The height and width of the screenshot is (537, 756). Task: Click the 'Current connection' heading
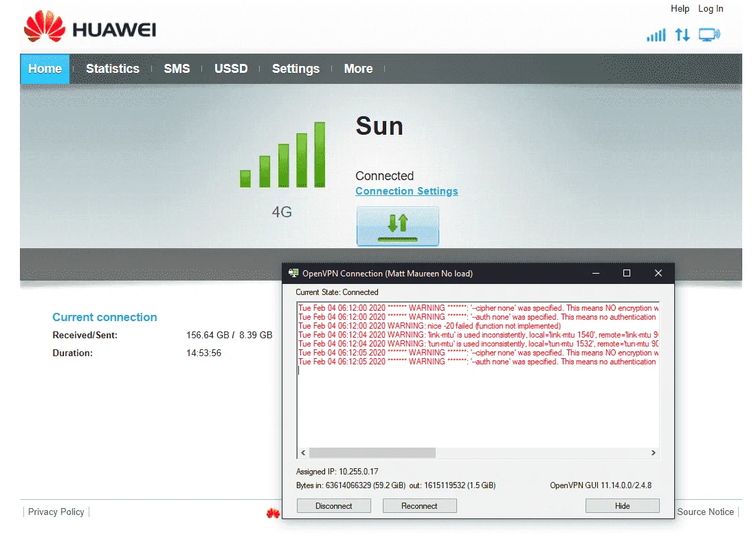pos(104,317)
